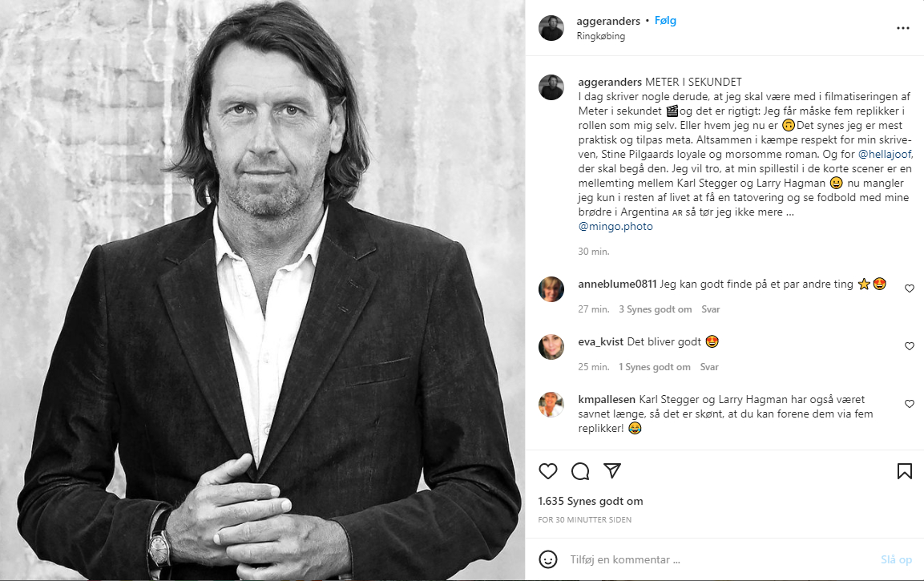Open comments via the speech bubble icon
Viewport: 924px width, 581px height.
coord(580,470)
